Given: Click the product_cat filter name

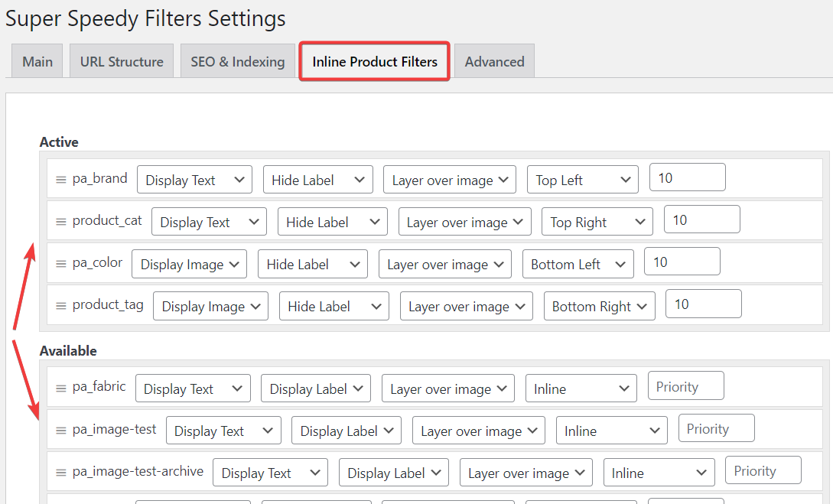Looking at the screenshot, I should pyautogui.click(x=107, y=220).
